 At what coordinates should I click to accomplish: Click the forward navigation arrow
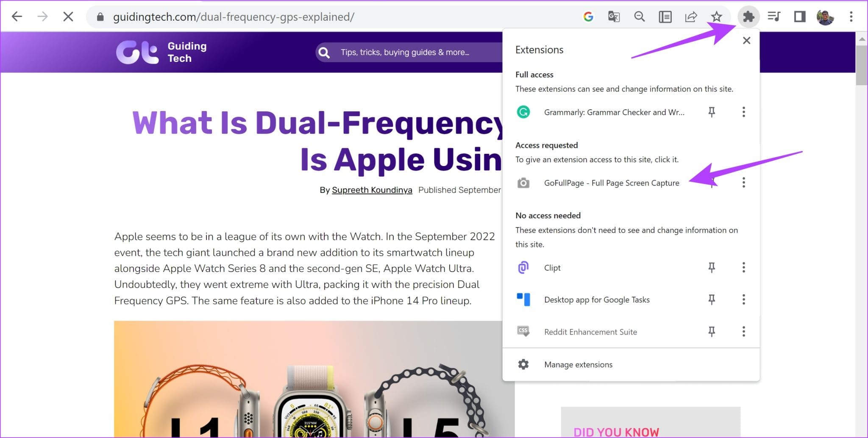(42, 17)
